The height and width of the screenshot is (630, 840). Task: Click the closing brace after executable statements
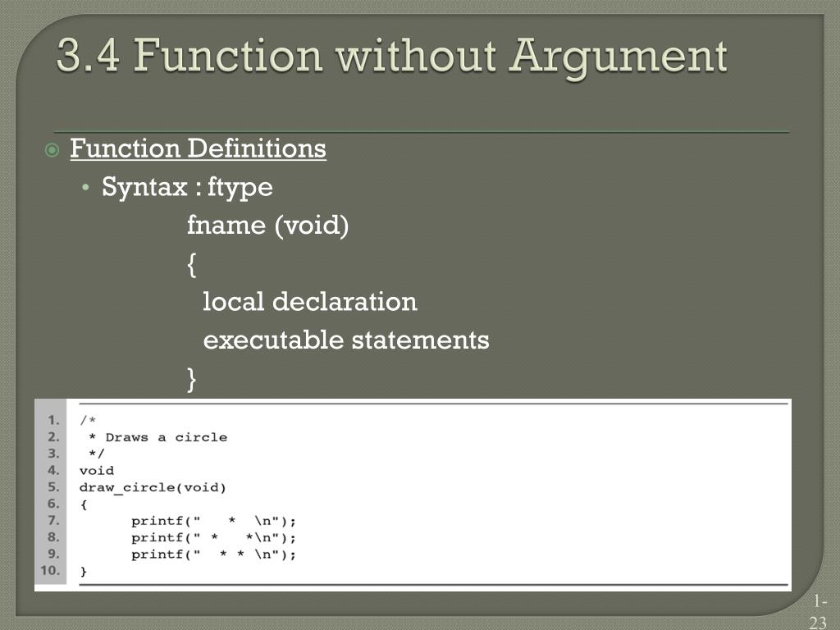pos(192,379)
